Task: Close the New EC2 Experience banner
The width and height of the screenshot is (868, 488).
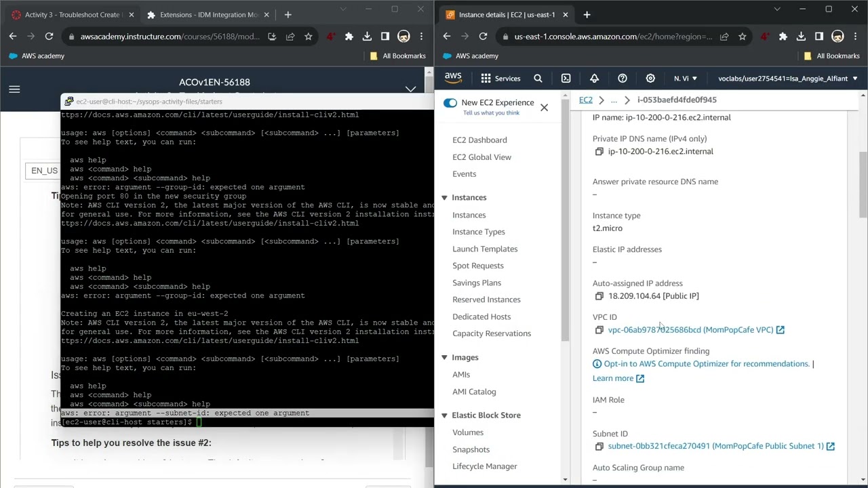Action: pyautogui.click(x=544, y=108)
